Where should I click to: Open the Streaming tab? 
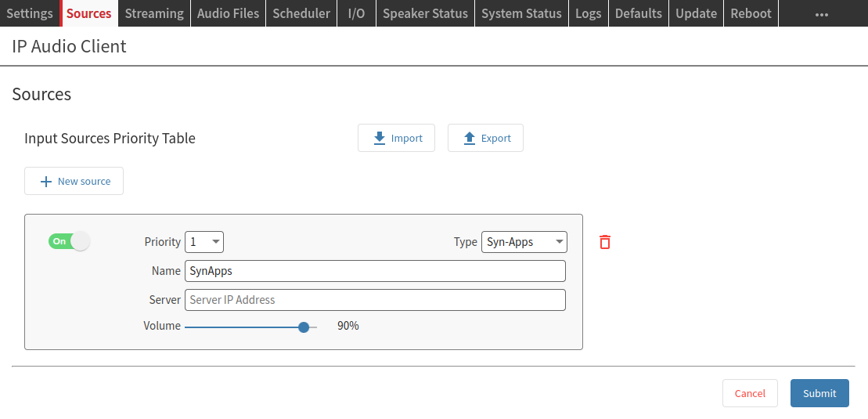point(154,13)
